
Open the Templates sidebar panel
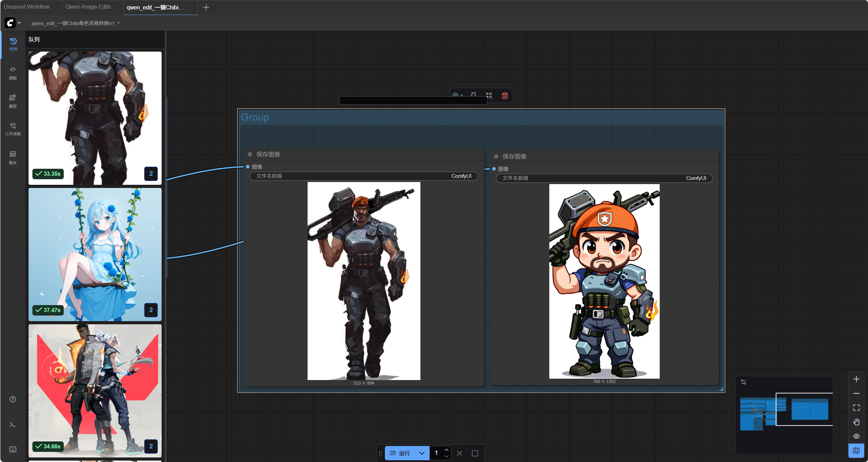pos(13,157)
